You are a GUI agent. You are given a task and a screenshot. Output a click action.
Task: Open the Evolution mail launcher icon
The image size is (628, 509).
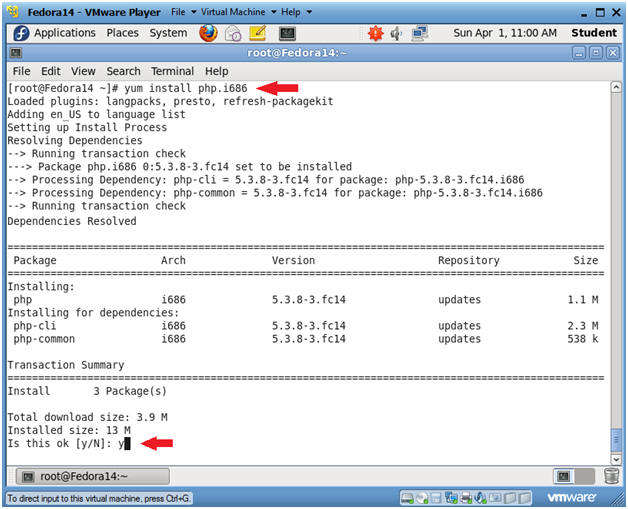click(233, 34)
